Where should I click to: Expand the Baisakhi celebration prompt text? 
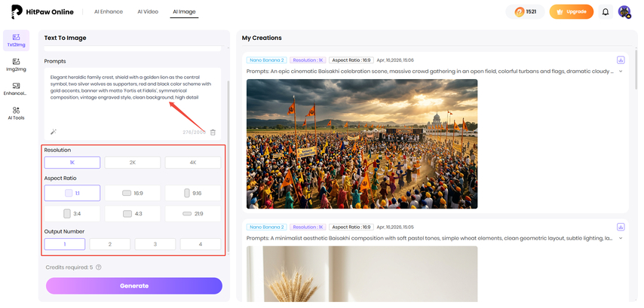point(621,72)
